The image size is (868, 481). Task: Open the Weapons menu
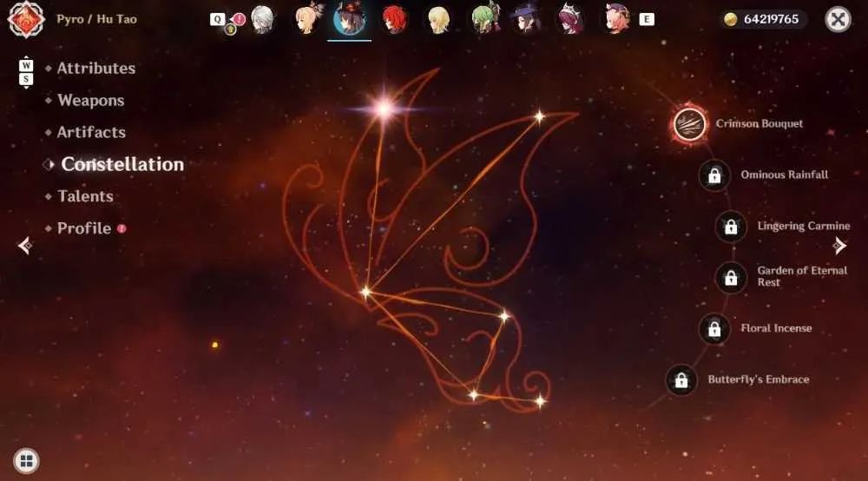(x=91, y=101)
